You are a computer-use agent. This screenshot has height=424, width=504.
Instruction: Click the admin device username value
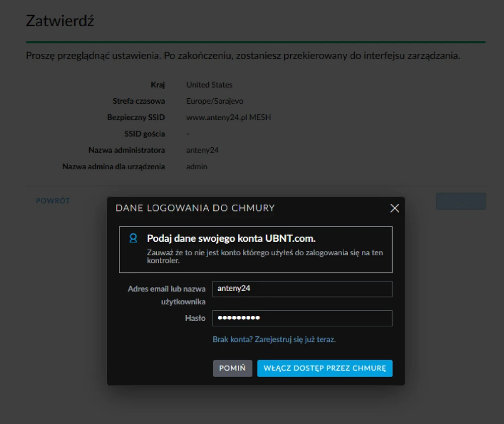(x=197, y=166)
